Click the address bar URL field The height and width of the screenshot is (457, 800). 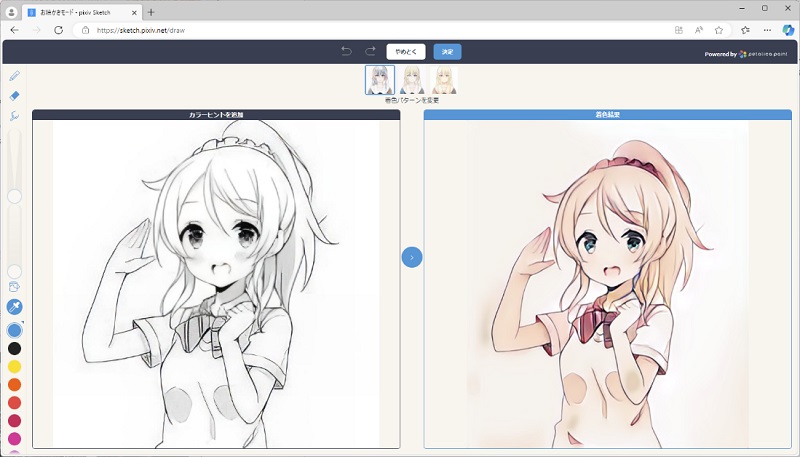(378, 30)
